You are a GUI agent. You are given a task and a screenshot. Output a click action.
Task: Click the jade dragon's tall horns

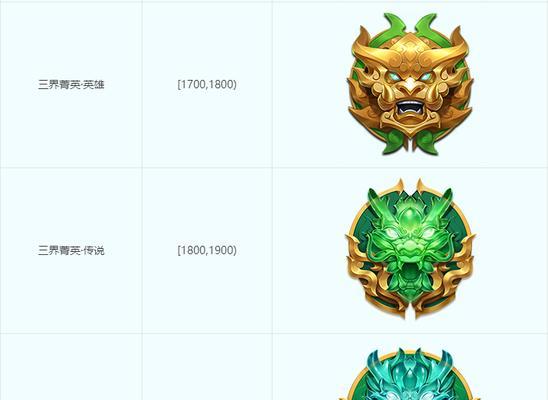(x=410, y=203)
